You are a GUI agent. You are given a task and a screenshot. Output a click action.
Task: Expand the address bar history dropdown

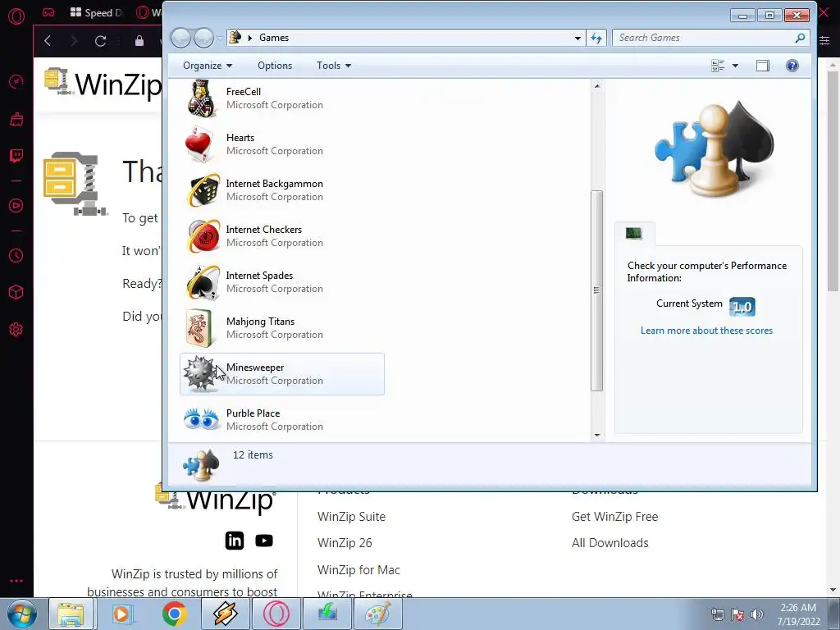coord(577,38)
